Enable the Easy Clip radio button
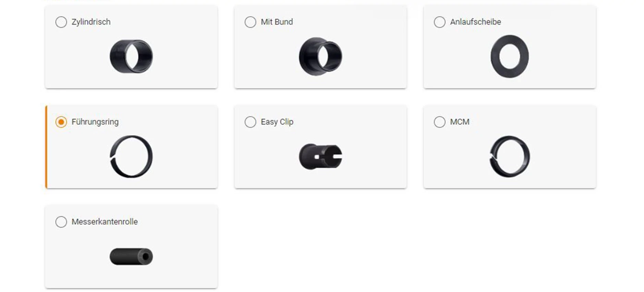 pyautogui.click(x=250, y=122)
